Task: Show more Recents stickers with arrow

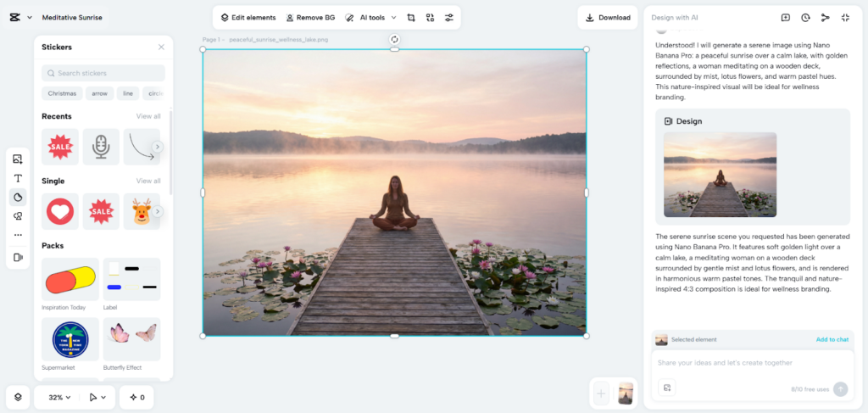Action: [x=158, y=147]
